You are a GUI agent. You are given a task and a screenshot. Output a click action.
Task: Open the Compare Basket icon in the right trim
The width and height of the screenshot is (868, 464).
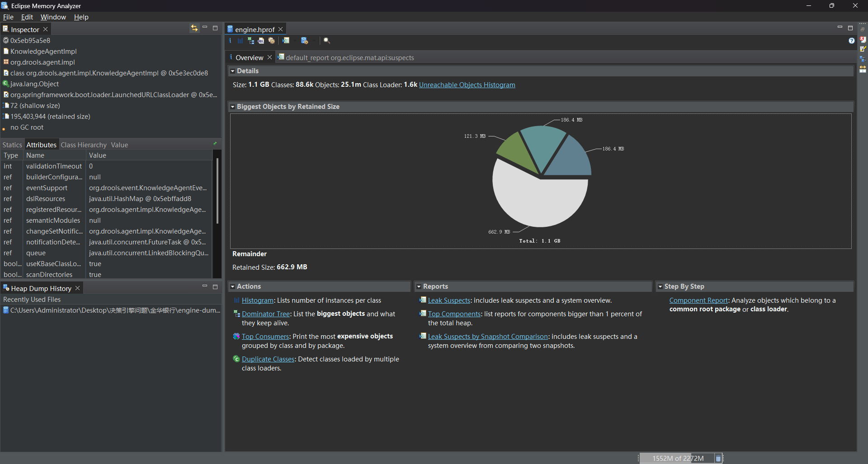click(x=863, y=69)
